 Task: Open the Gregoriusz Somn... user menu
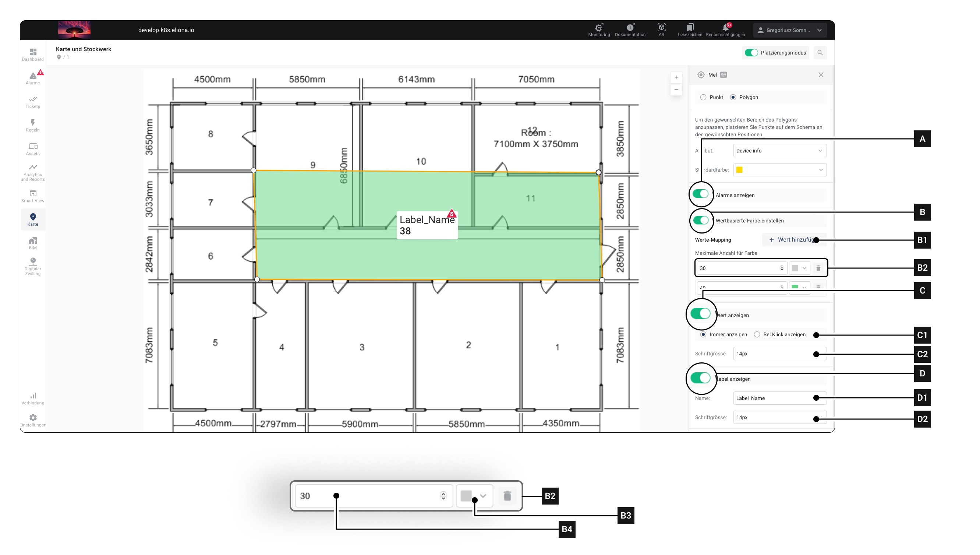(789, 30)
